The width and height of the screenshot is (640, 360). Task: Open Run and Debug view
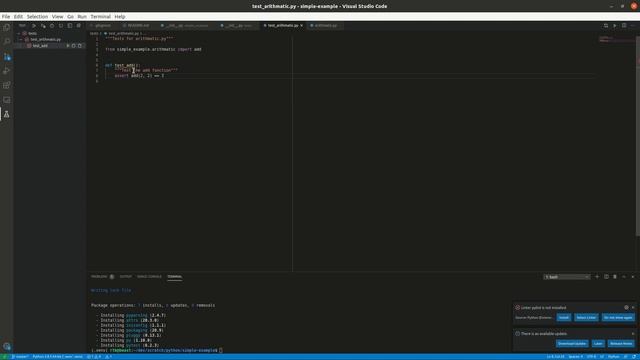[x=7, y=71]
